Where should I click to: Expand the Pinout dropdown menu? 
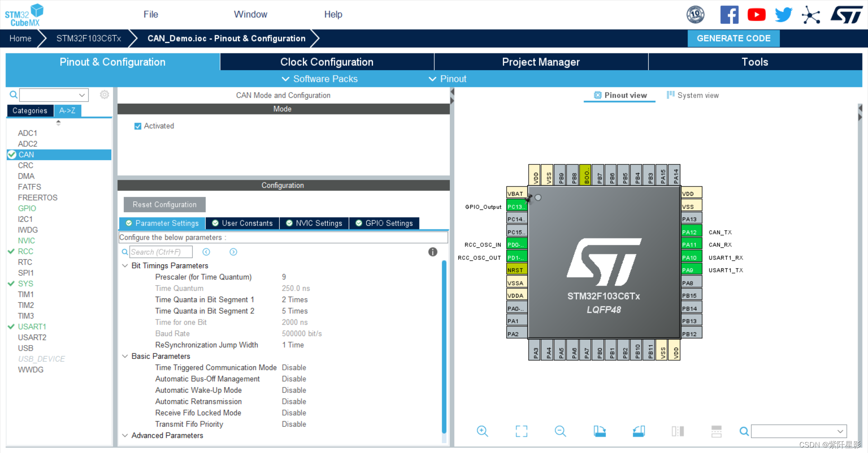(448, 79)
